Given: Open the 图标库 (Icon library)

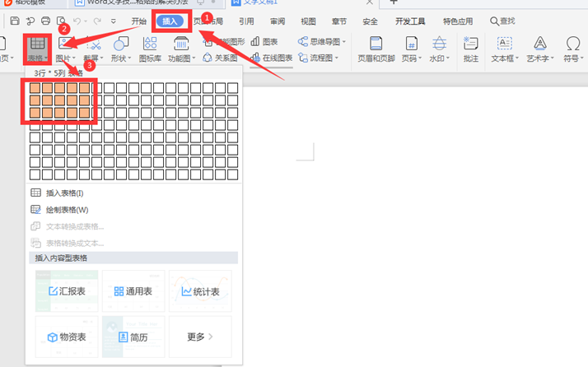Looking at the screenshot, I should coord(150,49).
